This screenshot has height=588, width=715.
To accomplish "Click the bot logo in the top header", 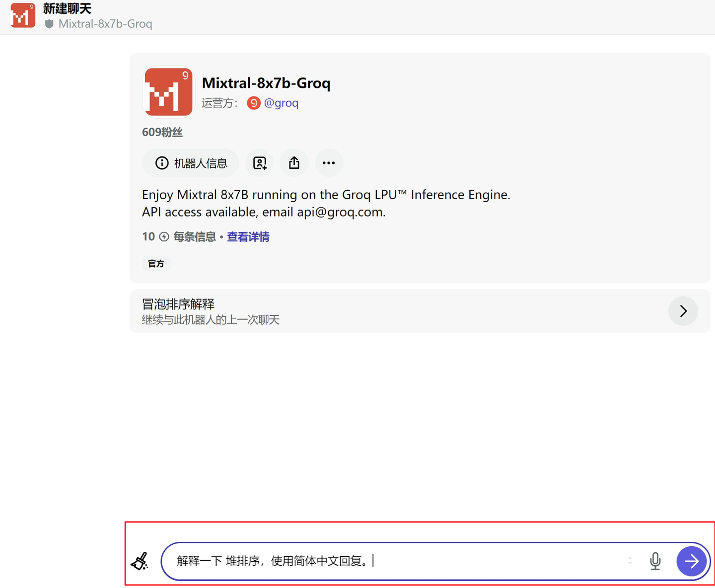I will coord(22,15).
